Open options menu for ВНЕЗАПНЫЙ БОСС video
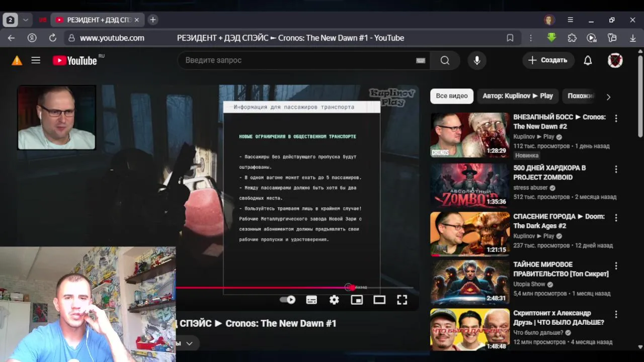The width and height of the screenshot is (644, 362). [x=616, y=119]
